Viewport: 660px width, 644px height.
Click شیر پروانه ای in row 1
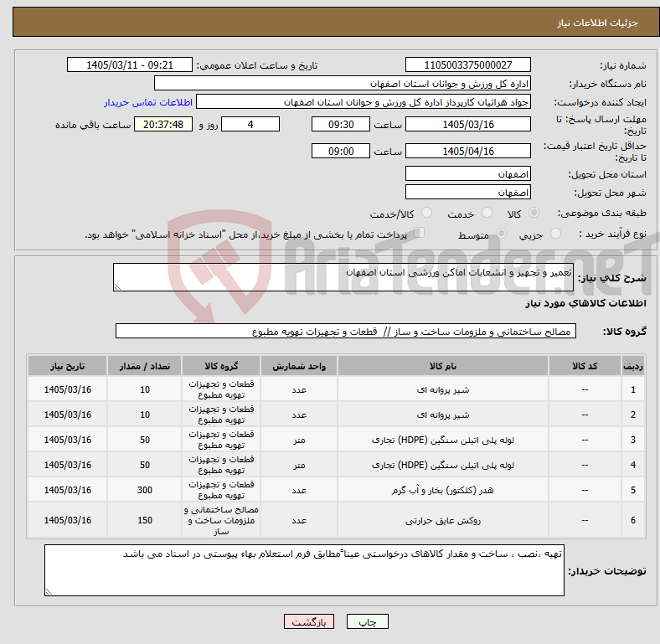tap(443, 389)
